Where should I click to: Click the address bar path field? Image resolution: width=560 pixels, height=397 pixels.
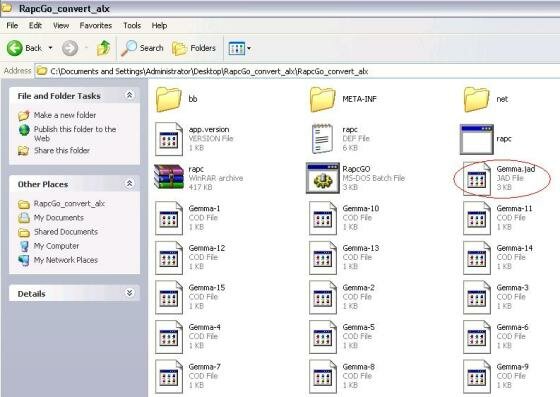coord(297,71)
